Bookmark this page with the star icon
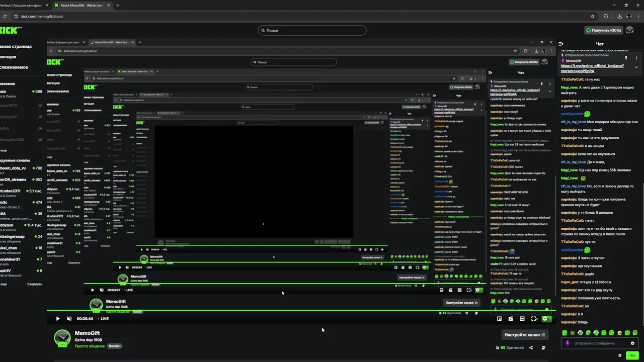The width and height of the screenshot is (644, 362). 593,16
